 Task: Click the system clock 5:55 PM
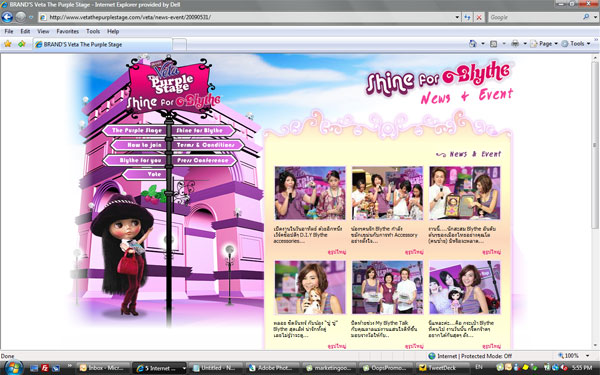tap(582, 368)
